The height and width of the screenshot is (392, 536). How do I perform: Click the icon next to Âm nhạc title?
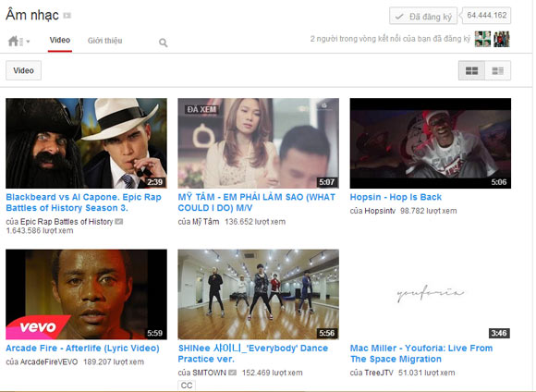tap(67, 16)
